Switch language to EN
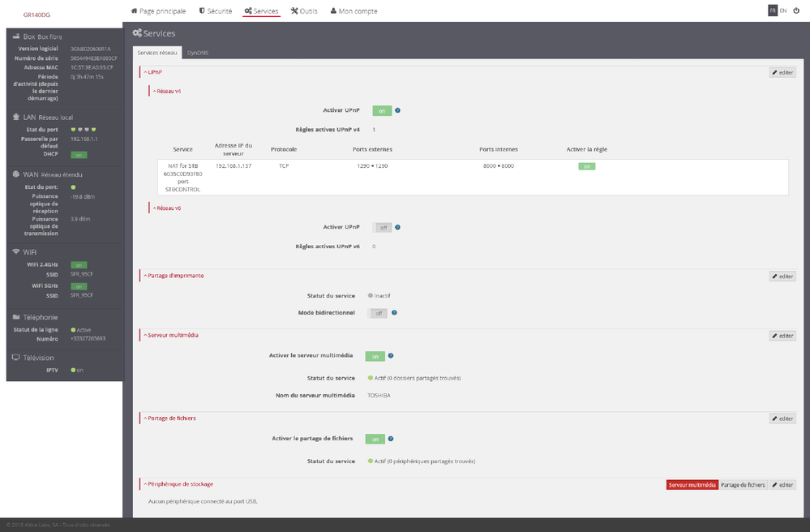The image size is (810, 532). 783,11
